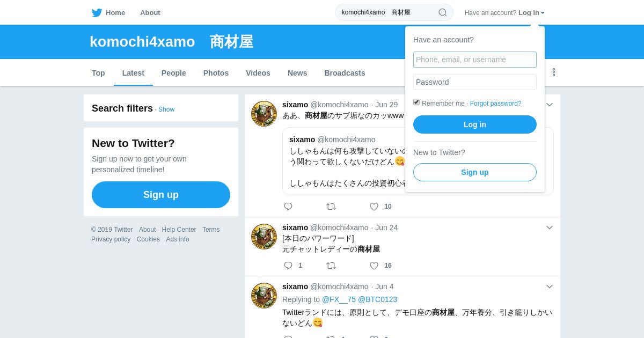Image resolution: width=644 pixels, height=338 pixels.
Task: Retweet the Jun 29 tweet
Action: pyautogui.click(x=331, y=207)
